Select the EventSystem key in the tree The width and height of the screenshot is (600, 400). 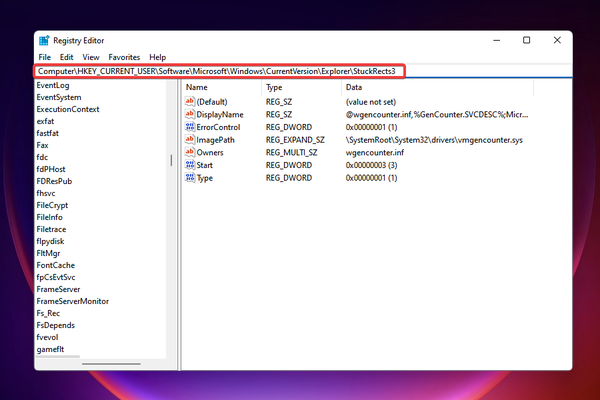click(x=59, y=97)
